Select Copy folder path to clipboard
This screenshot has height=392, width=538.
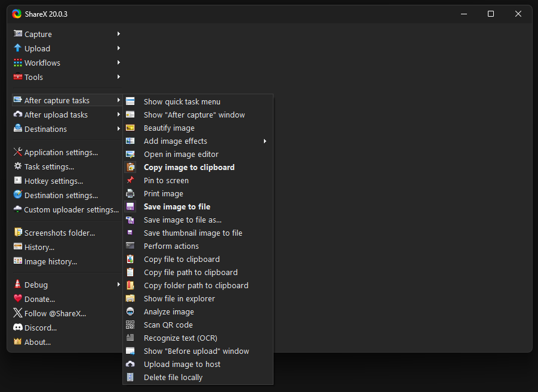[198, 286]
